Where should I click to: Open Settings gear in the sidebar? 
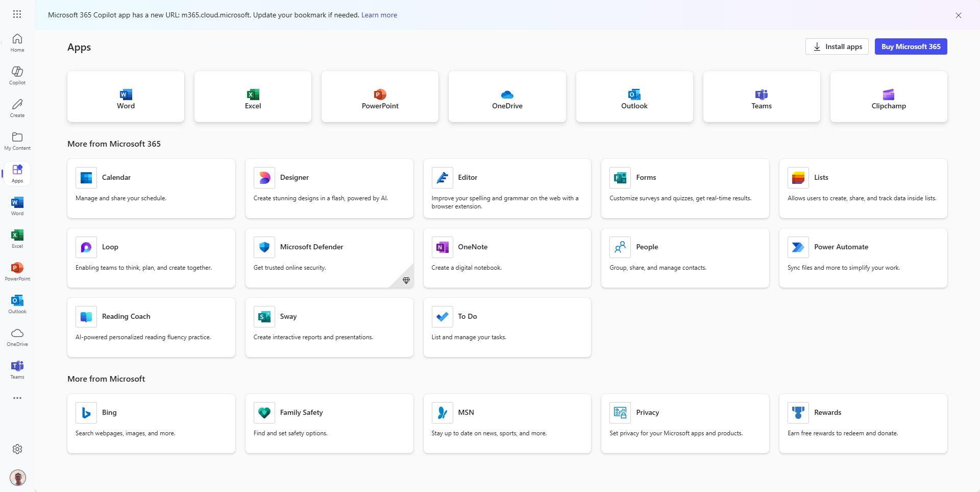point(17,449)
